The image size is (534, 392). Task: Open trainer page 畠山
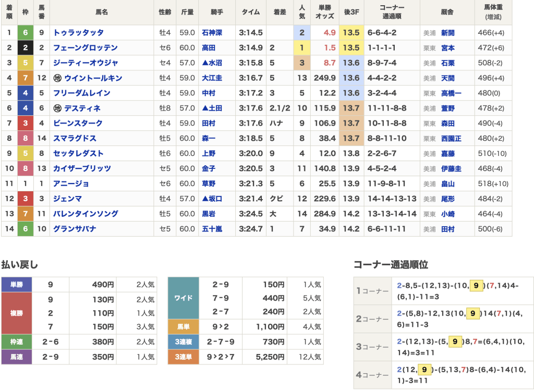click(x=448, y=184)
